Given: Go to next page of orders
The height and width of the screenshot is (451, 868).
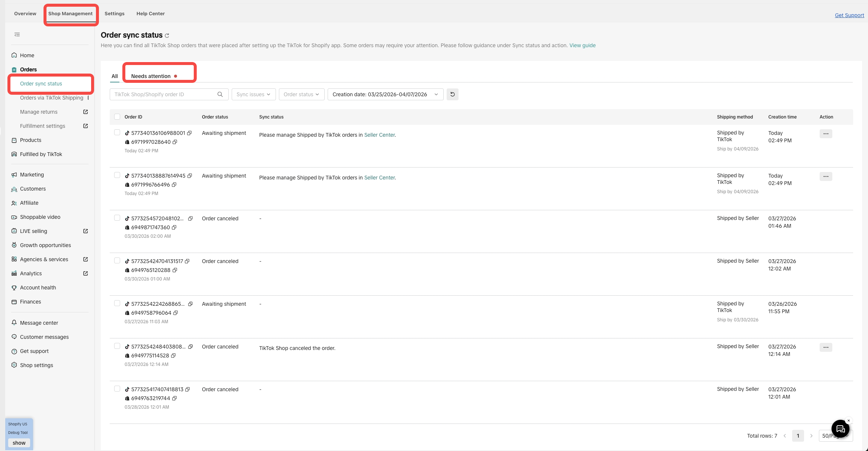Looking at the screenshot, I should 811,436.
